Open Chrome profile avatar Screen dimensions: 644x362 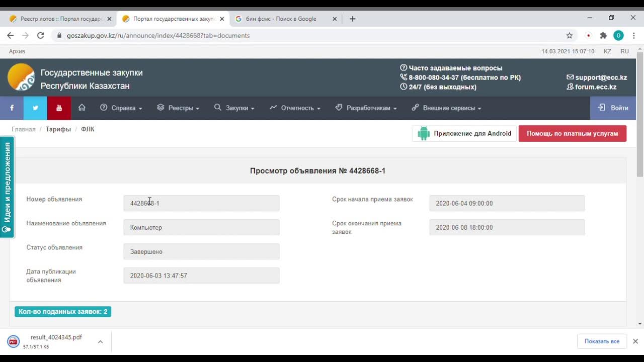click(618, 35)
